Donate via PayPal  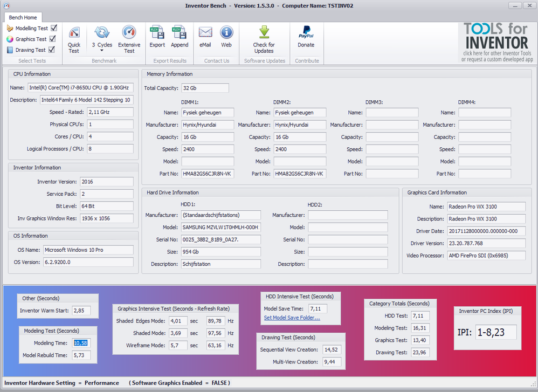click(x=306, y=37)
